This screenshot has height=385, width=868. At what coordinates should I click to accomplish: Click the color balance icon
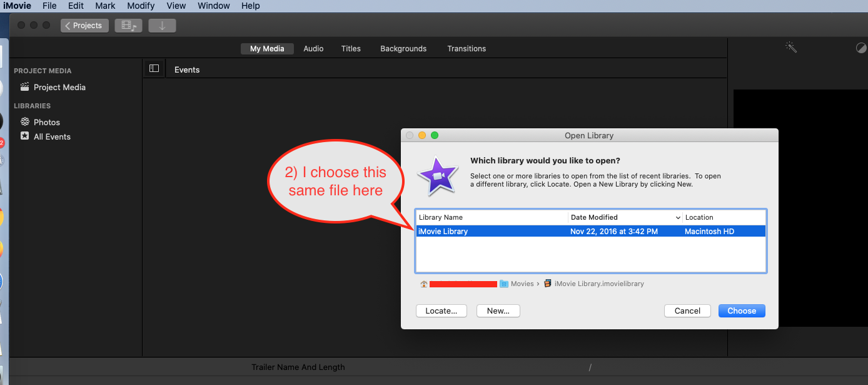pyautogui.click(x=862, y=48)
